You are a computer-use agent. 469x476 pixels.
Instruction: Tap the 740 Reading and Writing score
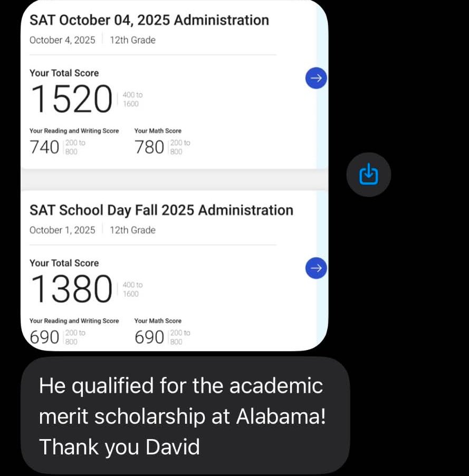[44, 147]
